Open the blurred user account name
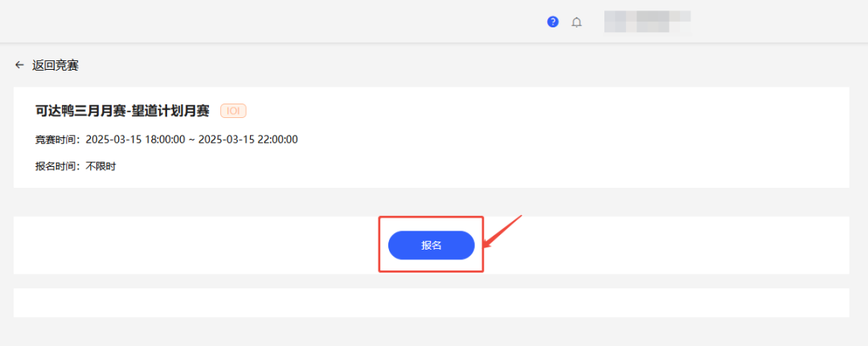The height and width of the screenshot is (346, 868). pyautogui.click(x=647, y=22)
